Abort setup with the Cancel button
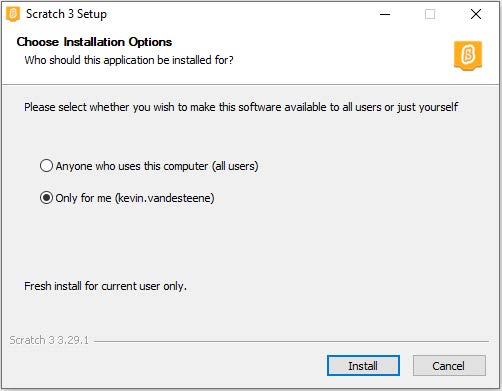The width and height of the screenshot is (502, 391). point(449,366)
